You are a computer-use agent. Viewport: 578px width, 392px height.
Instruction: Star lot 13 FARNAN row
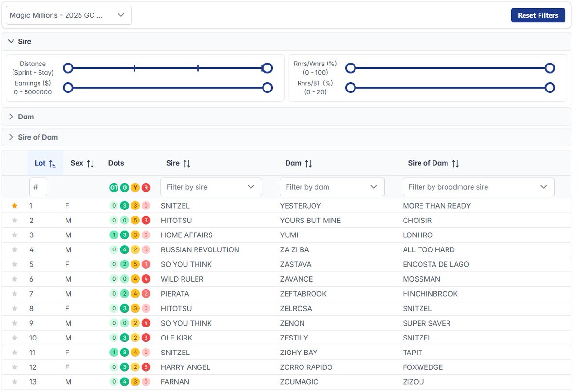click(14, 382)
